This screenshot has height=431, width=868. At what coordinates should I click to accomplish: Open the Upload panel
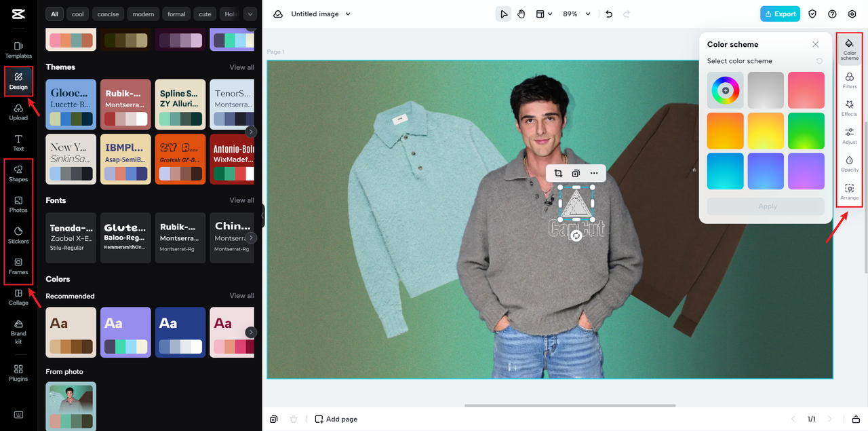point(18,112)
